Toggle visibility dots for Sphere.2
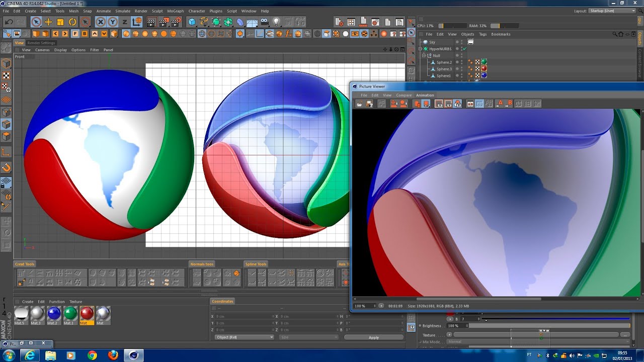 [x=462, y=62]
